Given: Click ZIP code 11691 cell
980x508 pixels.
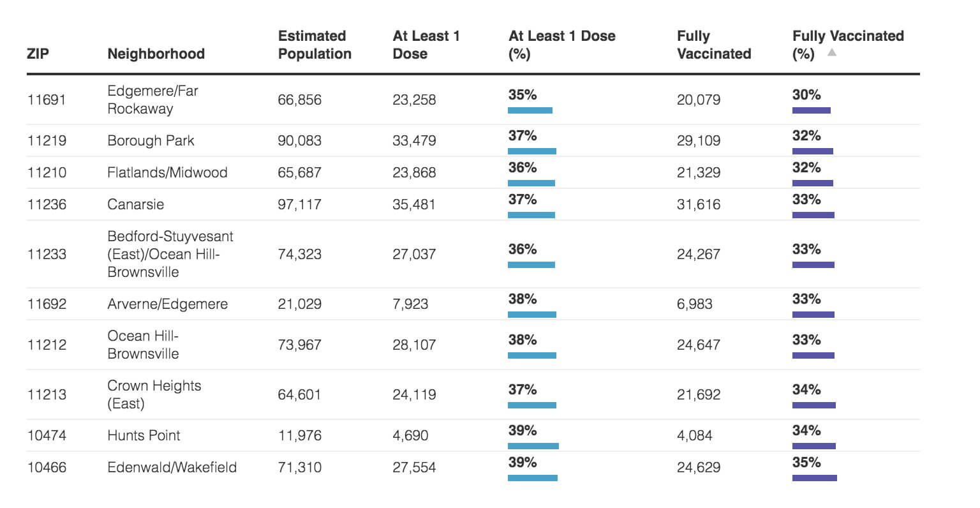Looking at the screenshot, I should 47,100.
